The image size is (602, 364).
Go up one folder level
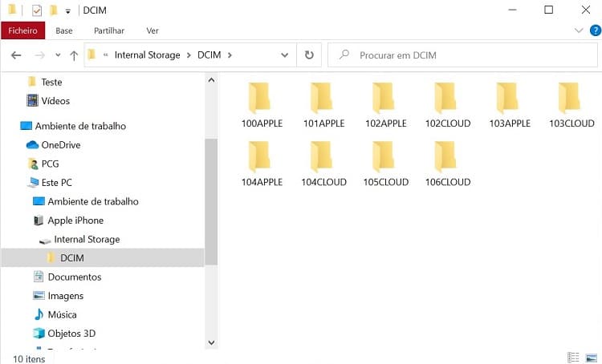pyautogui.click(x=74, y=55)
